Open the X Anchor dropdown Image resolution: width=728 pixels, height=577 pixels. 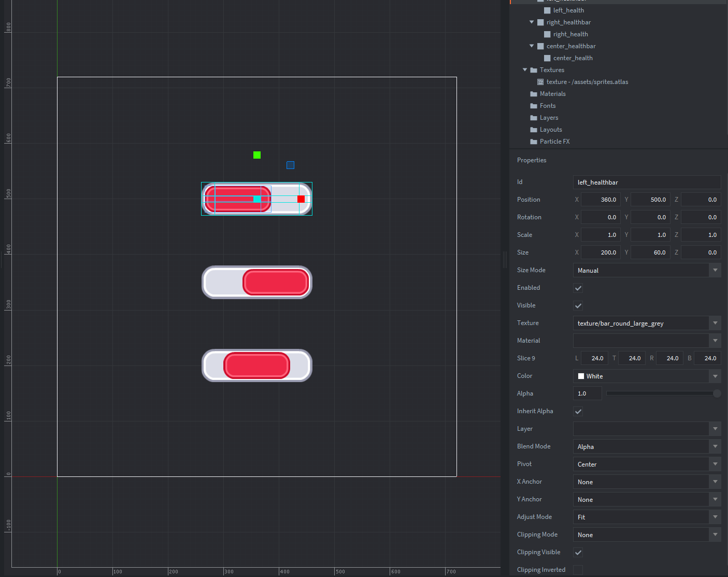pos(647,482)
